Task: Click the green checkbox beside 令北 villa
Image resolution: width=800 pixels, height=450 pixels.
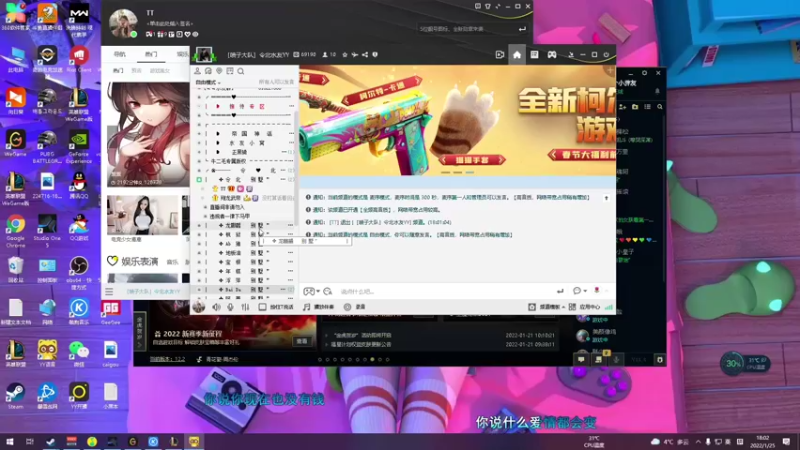Action: [199, 180]
